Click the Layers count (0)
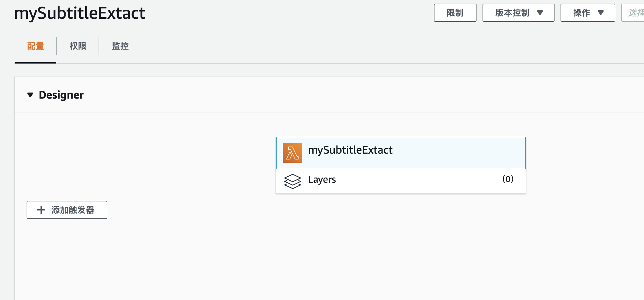The width and height of the screenshot is (644, 300). [x=508, y=179]
